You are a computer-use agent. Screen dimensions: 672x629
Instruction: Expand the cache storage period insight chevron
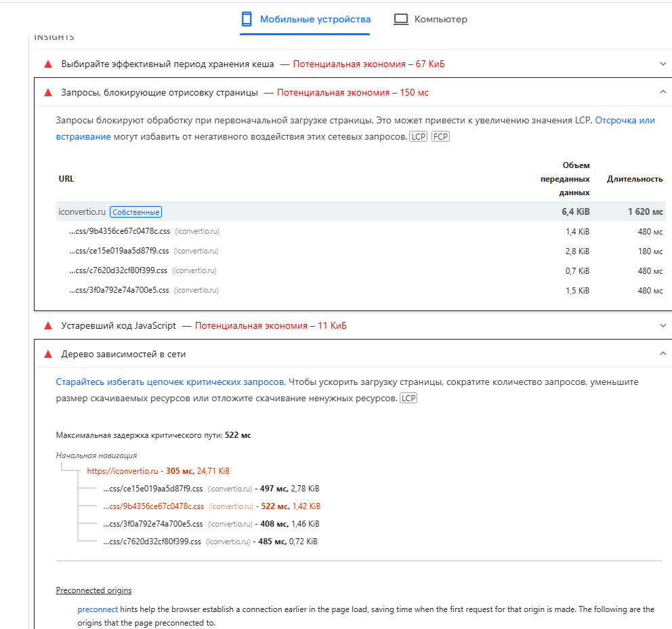click(x=663, y=64)
